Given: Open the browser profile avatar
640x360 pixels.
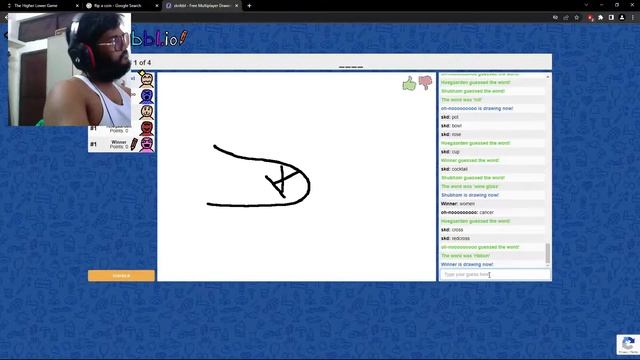Looking at the screenshot, I should tap(622, 18).
